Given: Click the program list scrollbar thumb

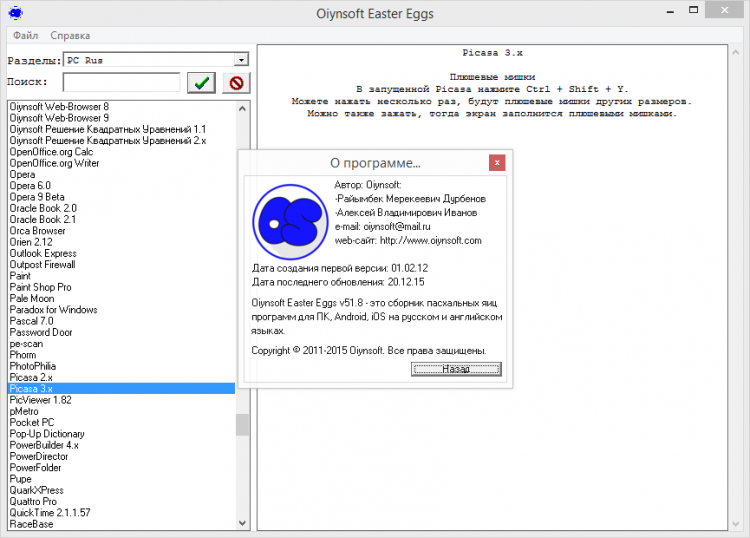Looking at the screenshot, I should pos(242,425).
